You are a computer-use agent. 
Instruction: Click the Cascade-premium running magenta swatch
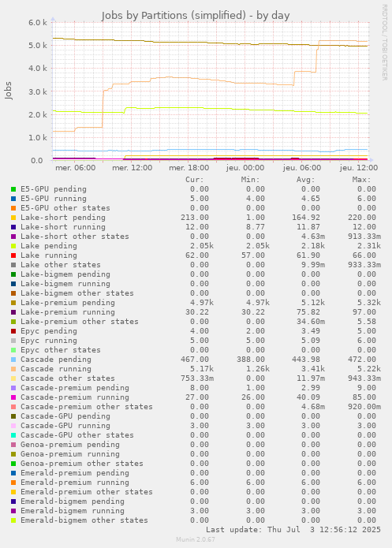pyautogui.click(x=13, y=397)
